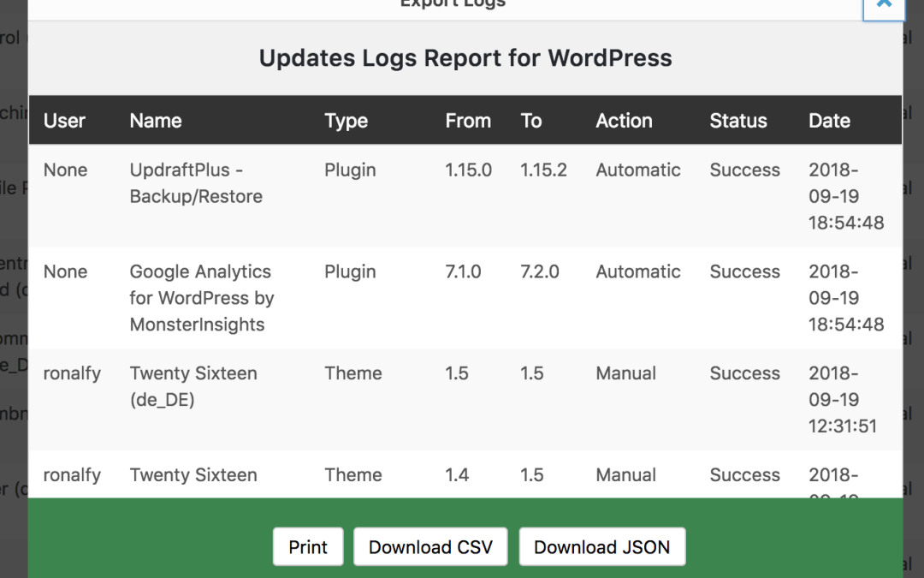Select the Type column header

[x=346, y=121]
